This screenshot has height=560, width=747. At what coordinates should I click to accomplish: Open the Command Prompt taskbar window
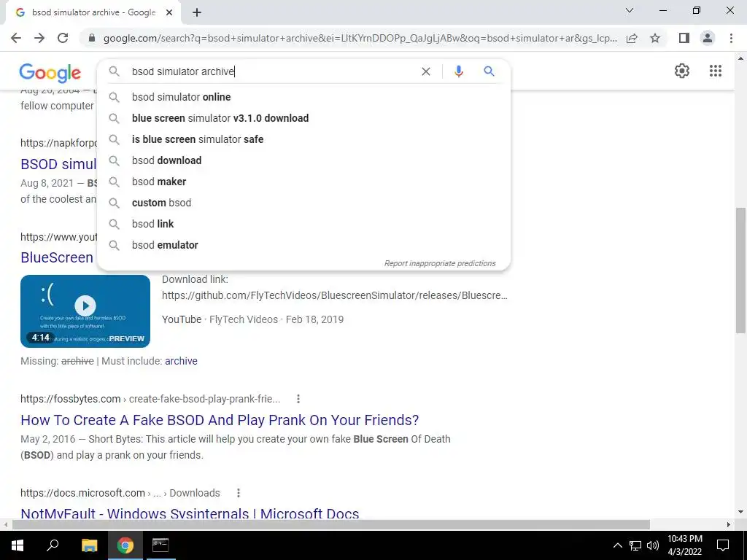tap(160, 545)
